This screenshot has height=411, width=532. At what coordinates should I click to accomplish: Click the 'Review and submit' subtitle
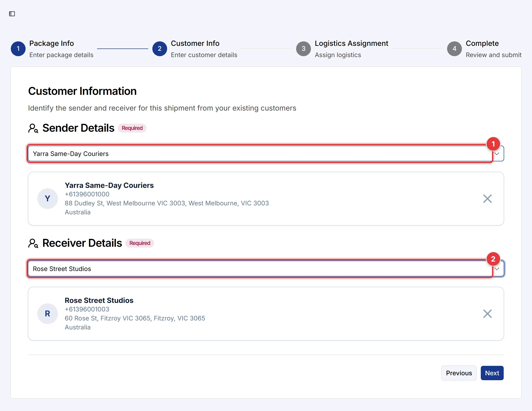tap(494, 55)
